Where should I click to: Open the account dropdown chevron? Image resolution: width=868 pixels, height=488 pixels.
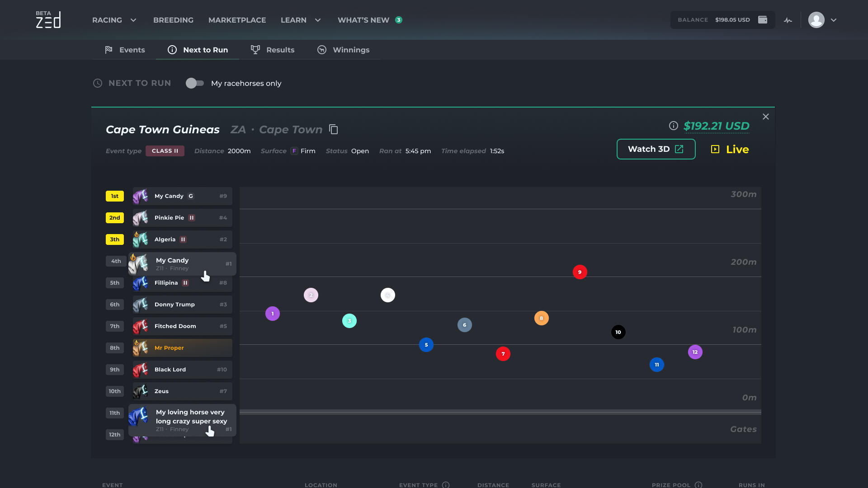pyautogui.click(x=834, y=20)
